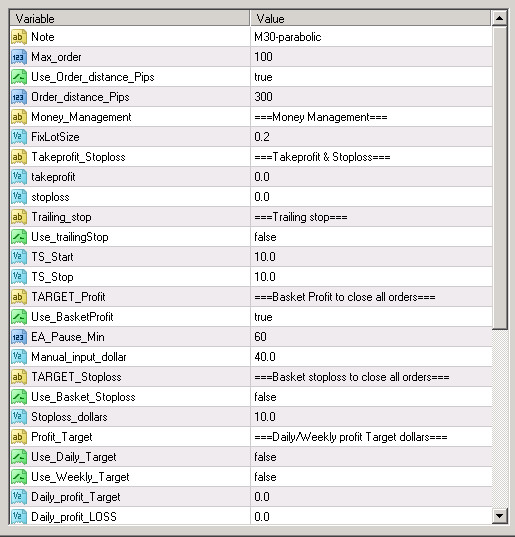The image size is (515, 537).
Task: Select the Manual_input_dollar value 40.0
Action: (x=265, y=357)
